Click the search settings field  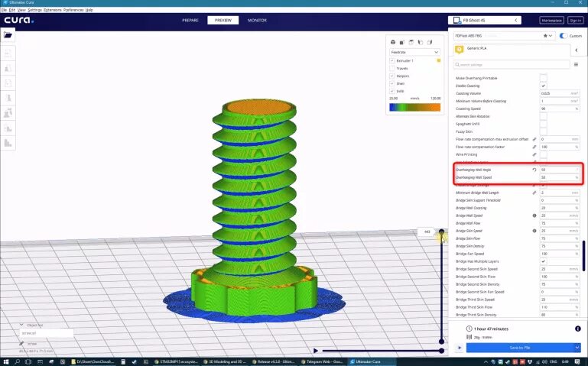[x=512, y=64]
